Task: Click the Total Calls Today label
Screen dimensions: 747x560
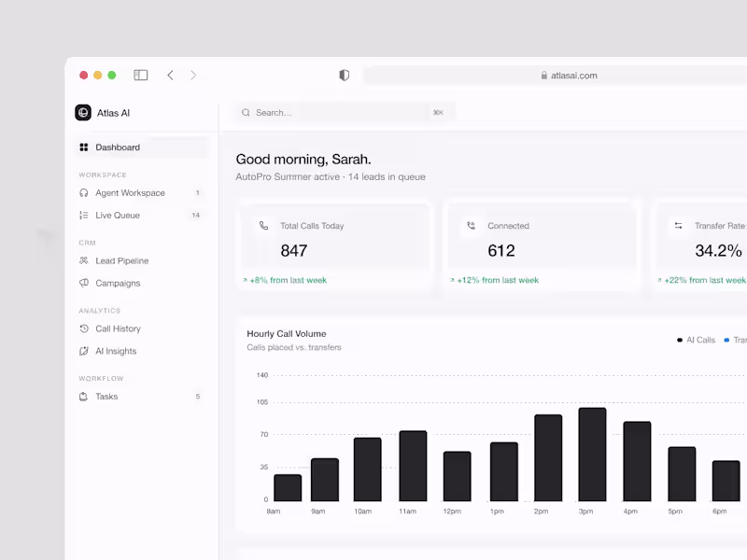Action: coord(312,226)
